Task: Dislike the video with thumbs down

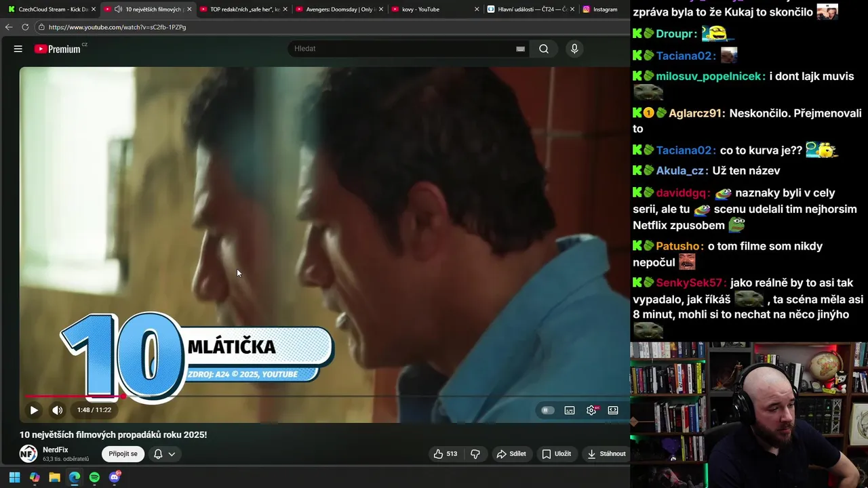Action: pyautogui.click(x=475, y=454)
